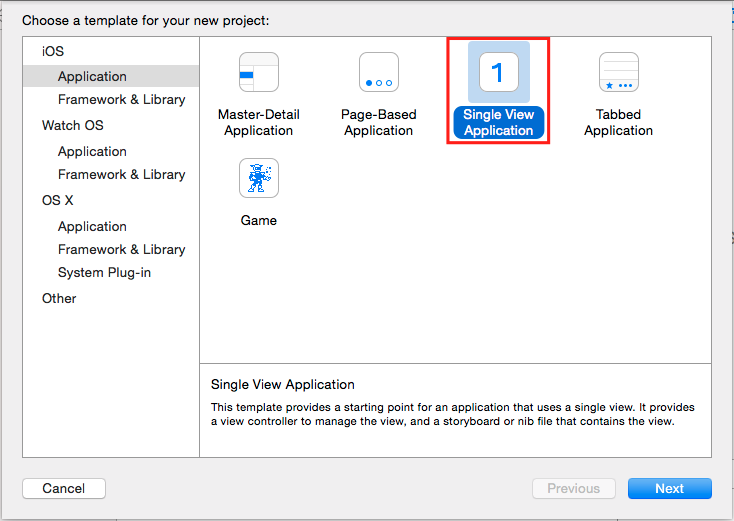
Task: Click the iOS section header
Action: pyautogui.click(x=53, y=51)
